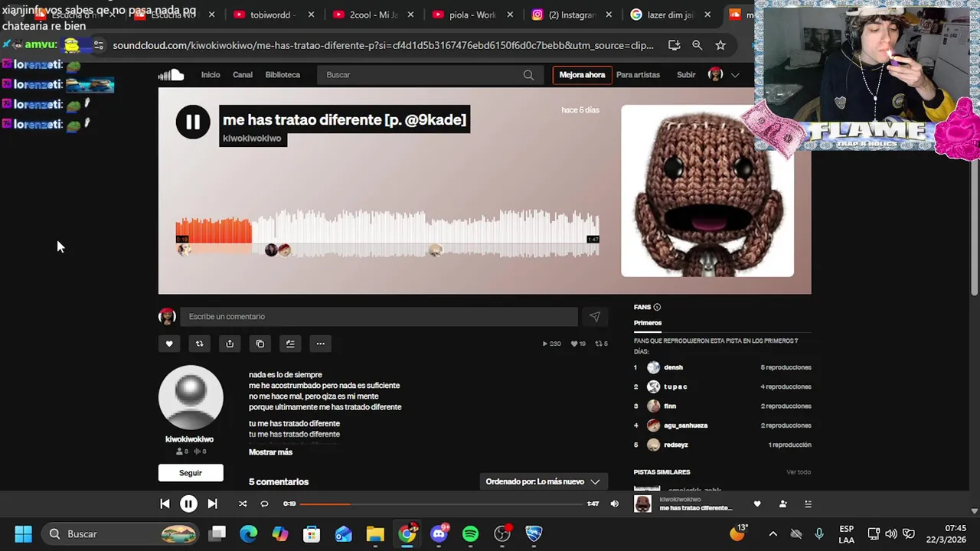Toggle repeat in the player bar
The image size is (980, 551).
(264, 504)
